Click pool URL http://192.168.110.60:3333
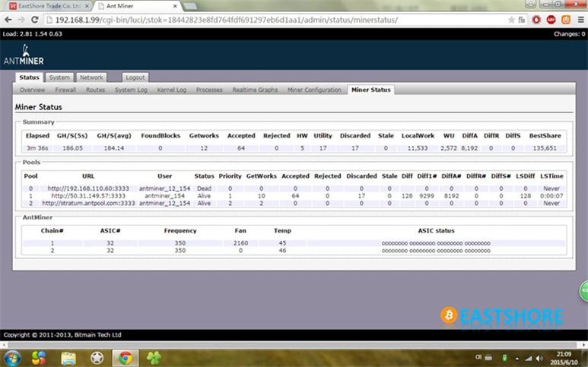This screenshot has height=367, width=588. [x=88, y=188]
